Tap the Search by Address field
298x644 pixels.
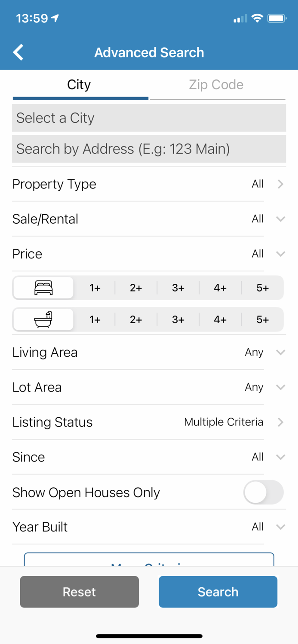pos(149,149)
